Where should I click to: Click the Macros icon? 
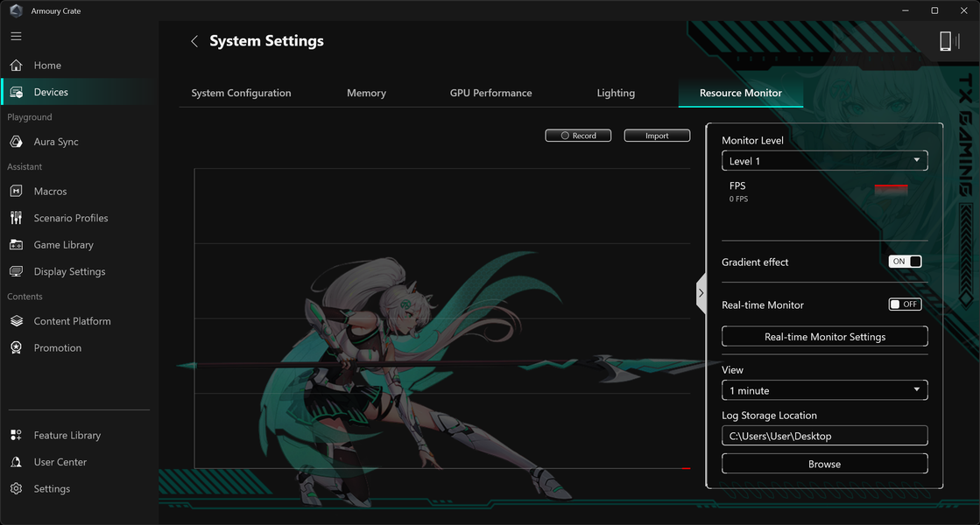(17, 191)
